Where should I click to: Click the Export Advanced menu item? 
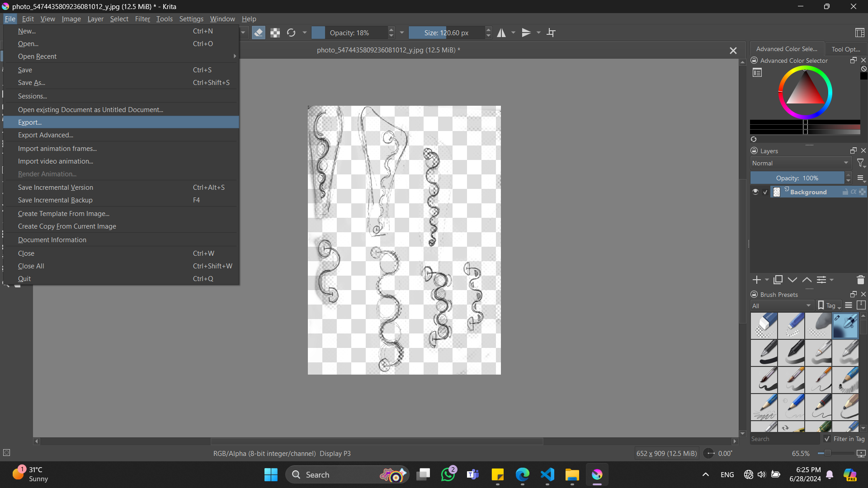(45, 135)
